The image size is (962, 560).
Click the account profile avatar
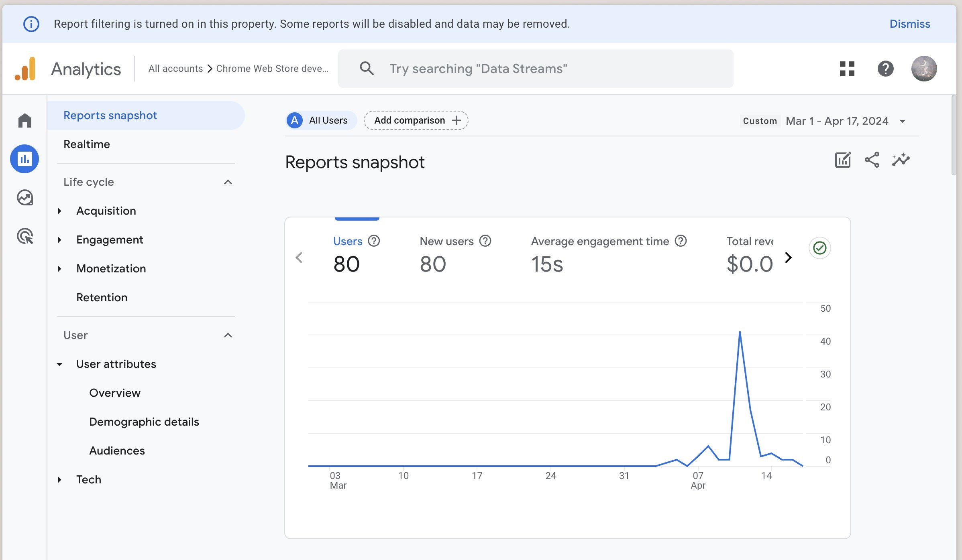point(924,69)
